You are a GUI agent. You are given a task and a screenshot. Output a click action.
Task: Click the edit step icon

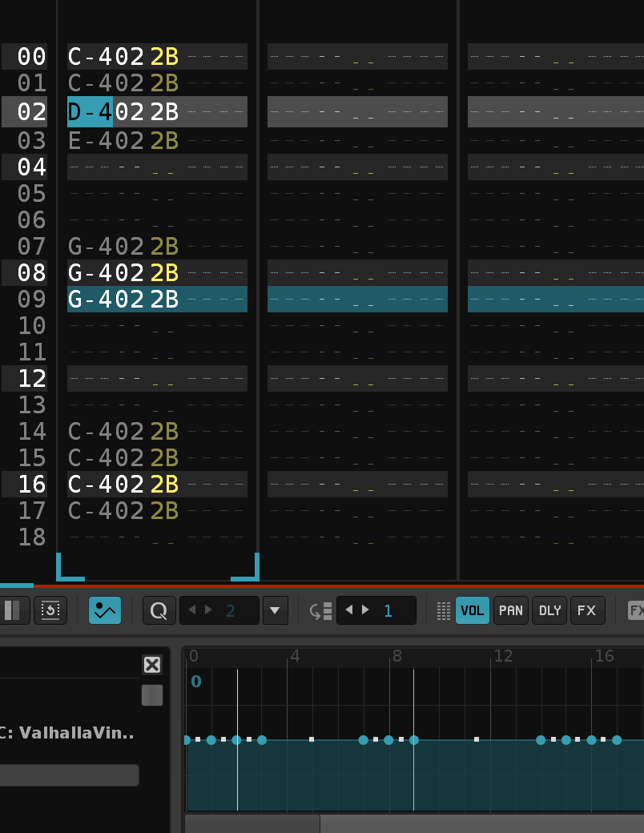tap(320, 610)
